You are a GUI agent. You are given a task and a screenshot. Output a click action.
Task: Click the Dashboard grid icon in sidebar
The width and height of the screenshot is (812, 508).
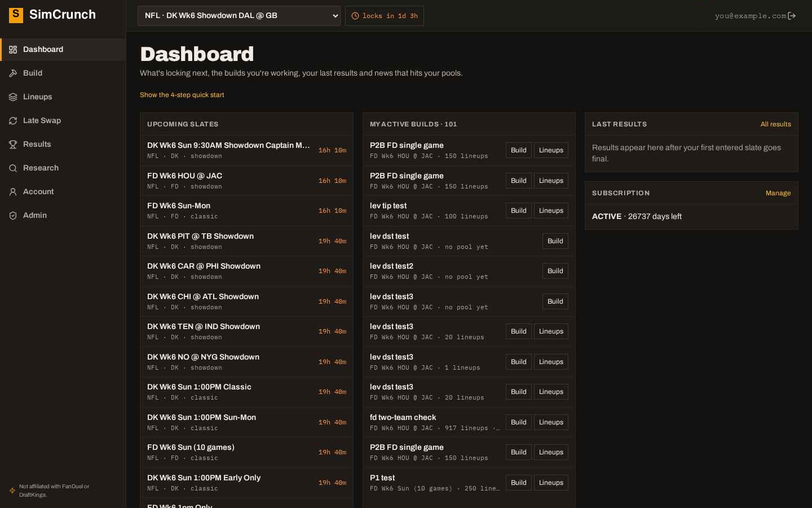click(x=13, y=50)
